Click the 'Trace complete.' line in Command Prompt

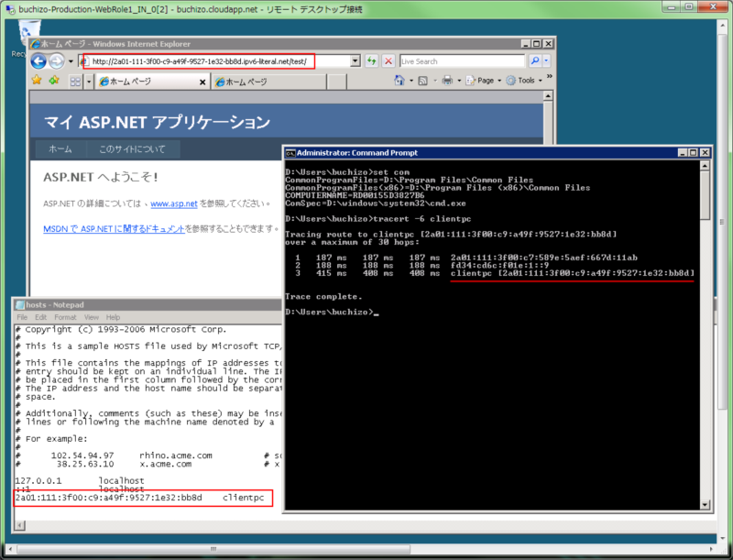[x=323, y=296]
